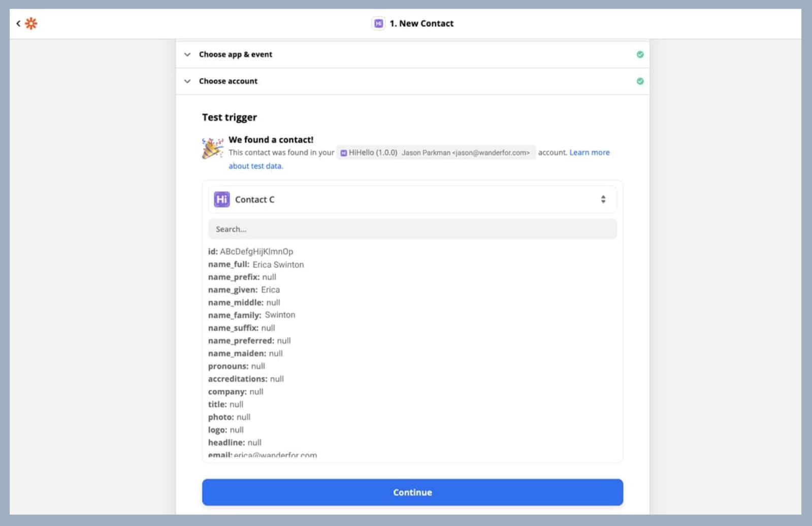The width and height of the screenshot is (812, 526).
Task: Select the photo: null row
Action: [229, 417]
